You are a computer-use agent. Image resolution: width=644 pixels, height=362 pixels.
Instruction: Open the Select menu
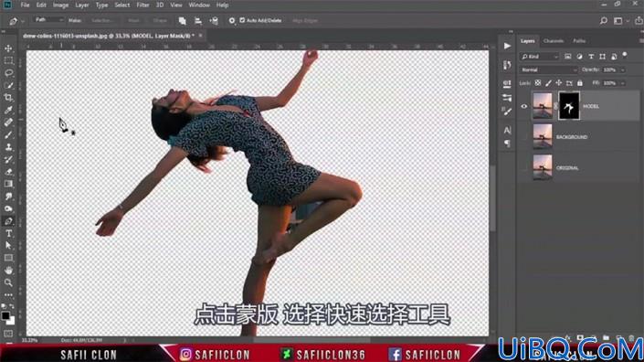(x=122, y=5)
